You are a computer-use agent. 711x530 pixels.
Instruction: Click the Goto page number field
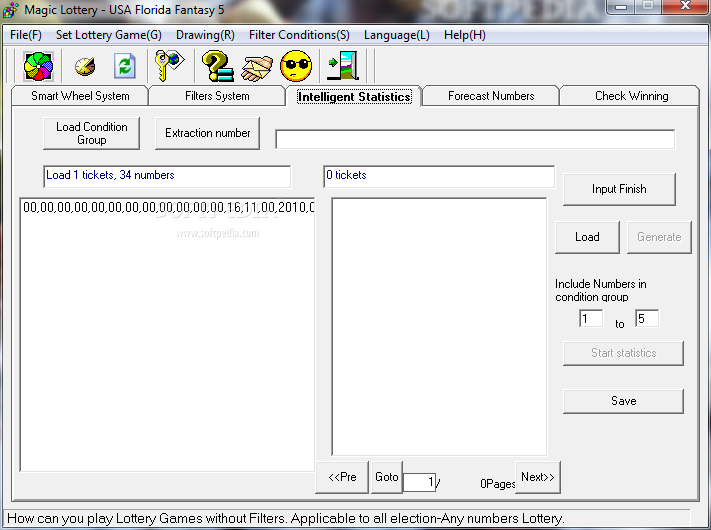point(419,482)
